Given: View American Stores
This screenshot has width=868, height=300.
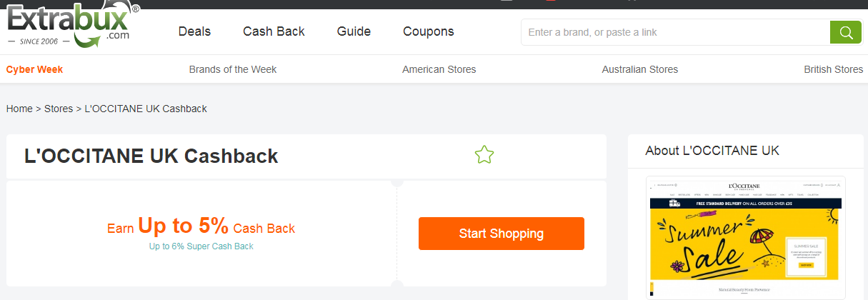Looking at the screenshot, I should point(439,69).
